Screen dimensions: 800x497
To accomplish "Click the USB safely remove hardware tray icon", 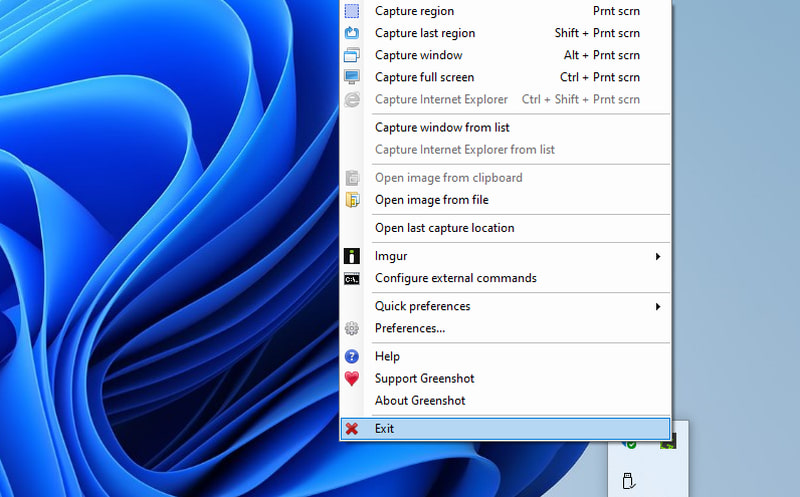I will (x=629, y=481).
